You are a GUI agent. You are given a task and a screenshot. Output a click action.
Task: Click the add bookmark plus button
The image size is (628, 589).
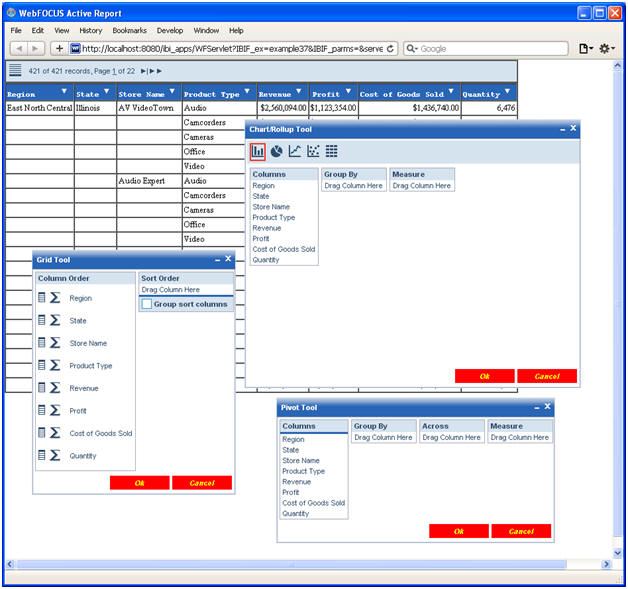59,48
